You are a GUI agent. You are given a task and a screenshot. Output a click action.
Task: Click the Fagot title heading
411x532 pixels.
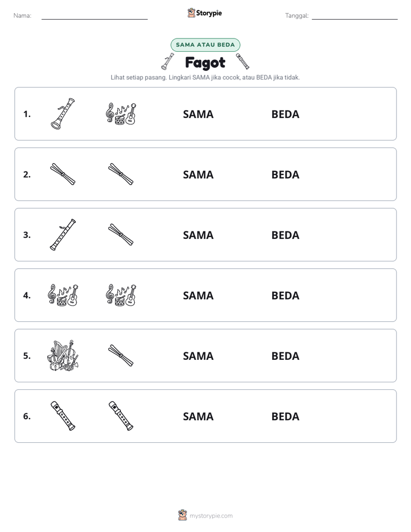[x=205, y=63]
